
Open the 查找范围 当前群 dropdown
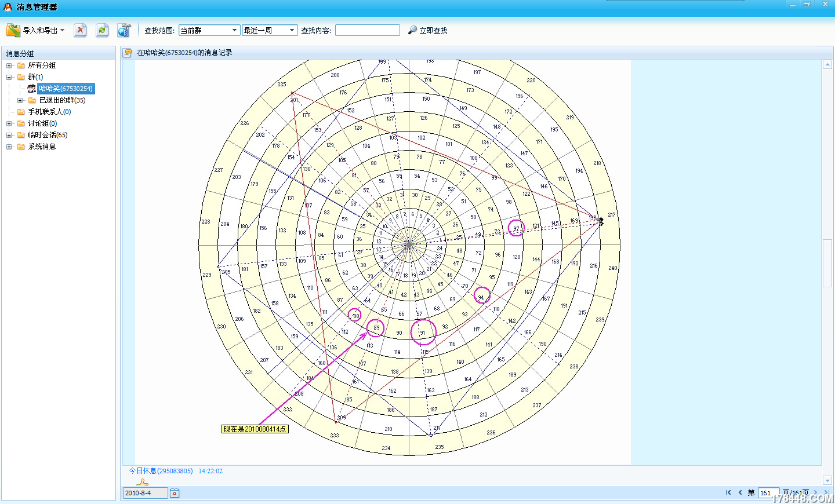[209, 30]
